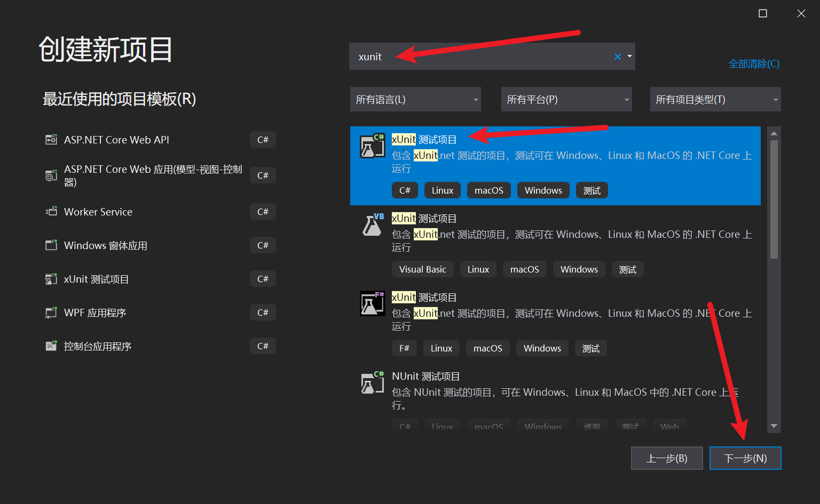The height and width of the screenshot is (504, 820).
Task: Click inside the xunit search field
Action: (x=480, y=57)
